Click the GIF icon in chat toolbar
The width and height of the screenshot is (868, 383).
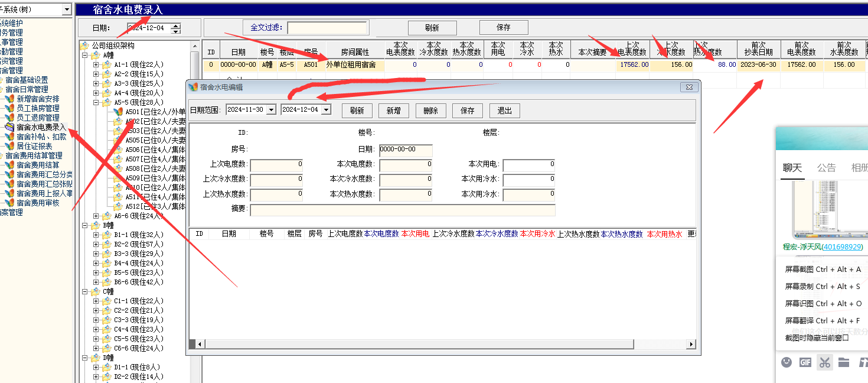coord(805,362)
